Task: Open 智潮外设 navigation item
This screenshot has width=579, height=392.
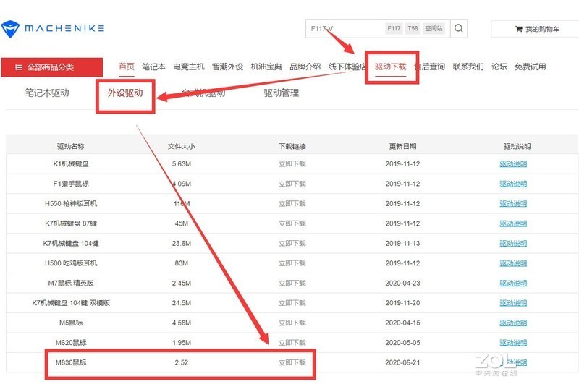Action: tap(227, 67)
